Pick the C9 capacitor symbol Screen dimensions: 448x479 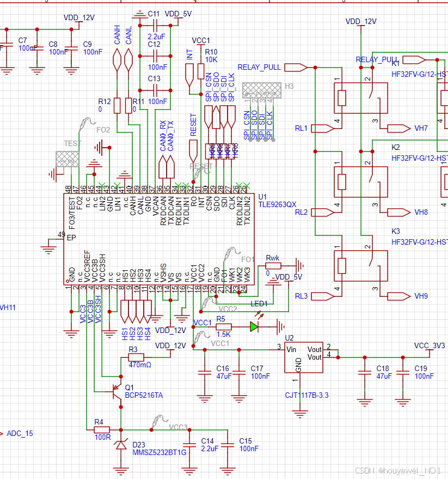71,48
